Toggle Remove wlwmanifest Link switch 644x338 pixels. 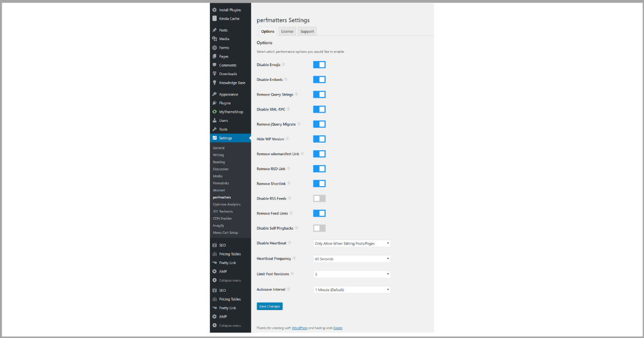[319, 154]
